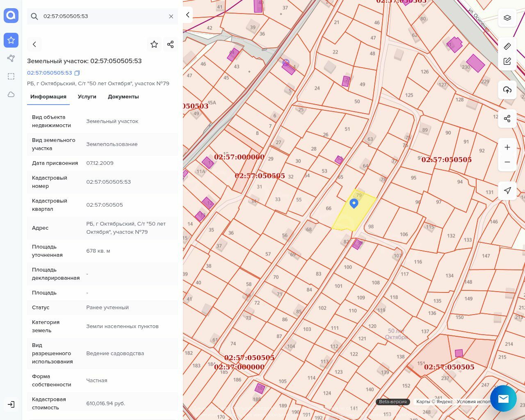Go back with the left chevron
The height and width of the screenshot is (420, 525).
[34, 44]
